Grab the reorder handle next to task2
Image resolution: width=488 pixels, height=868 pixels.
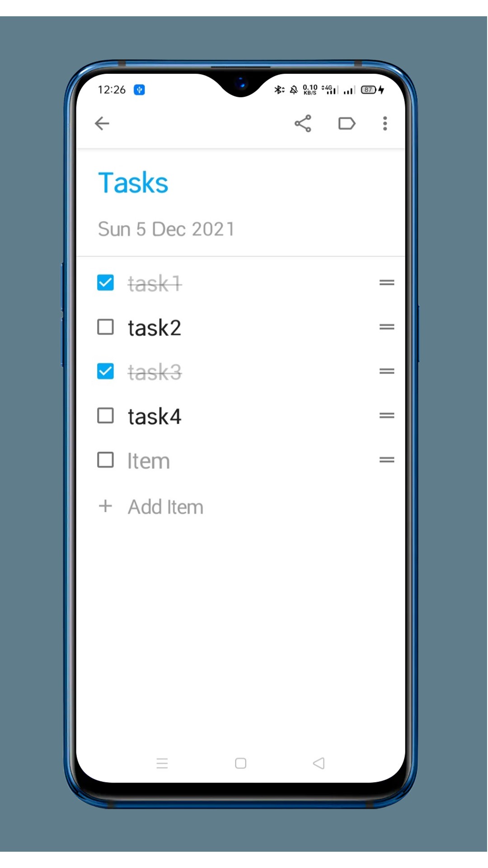coord(387,326)
